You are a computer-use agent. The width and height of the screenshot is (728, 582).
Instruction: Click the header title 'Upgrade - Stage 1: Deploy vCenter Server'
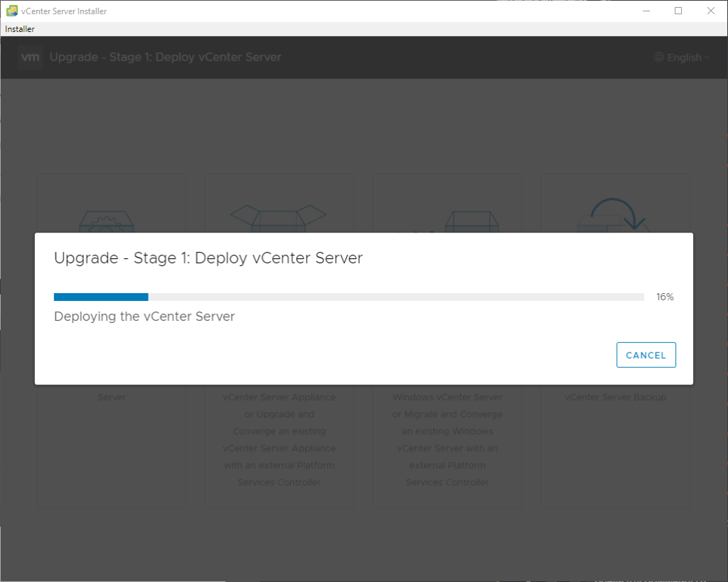pyautogui.click(x=165, y=57)
